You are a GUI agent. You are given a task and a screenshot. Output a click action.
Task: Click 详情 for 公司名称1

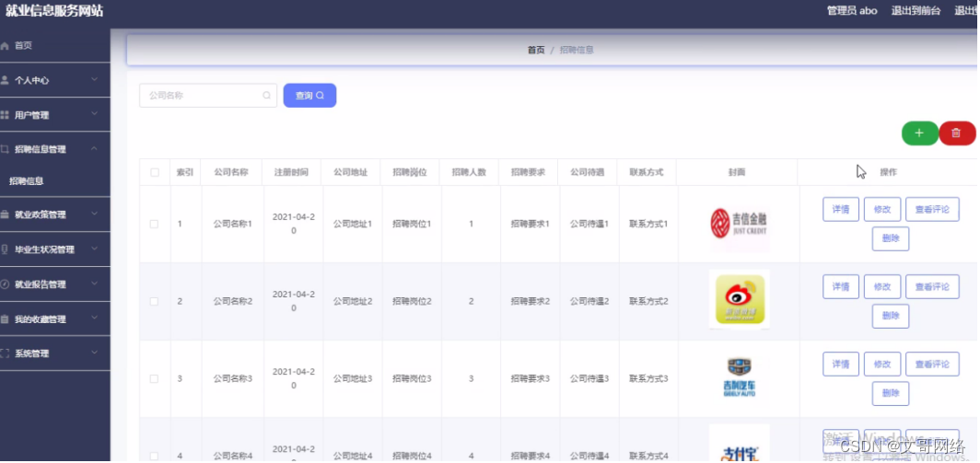pyautogui.click(x=841, y=209)
